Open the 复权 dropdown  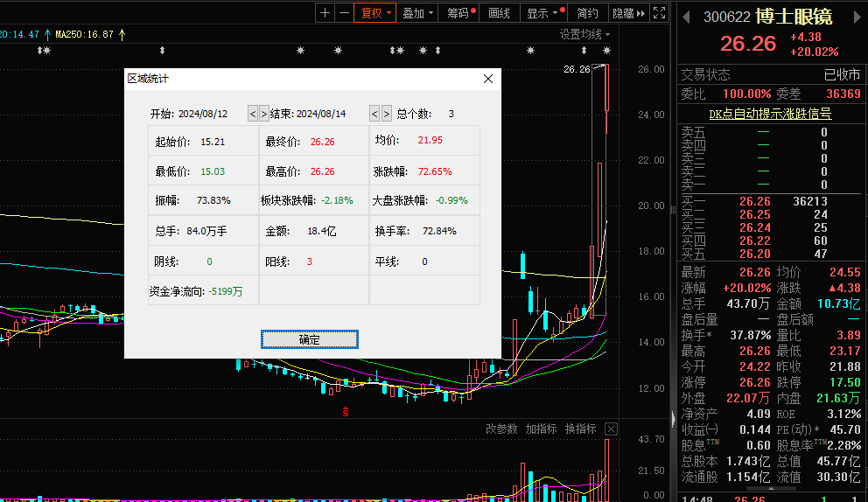[375, 13]
